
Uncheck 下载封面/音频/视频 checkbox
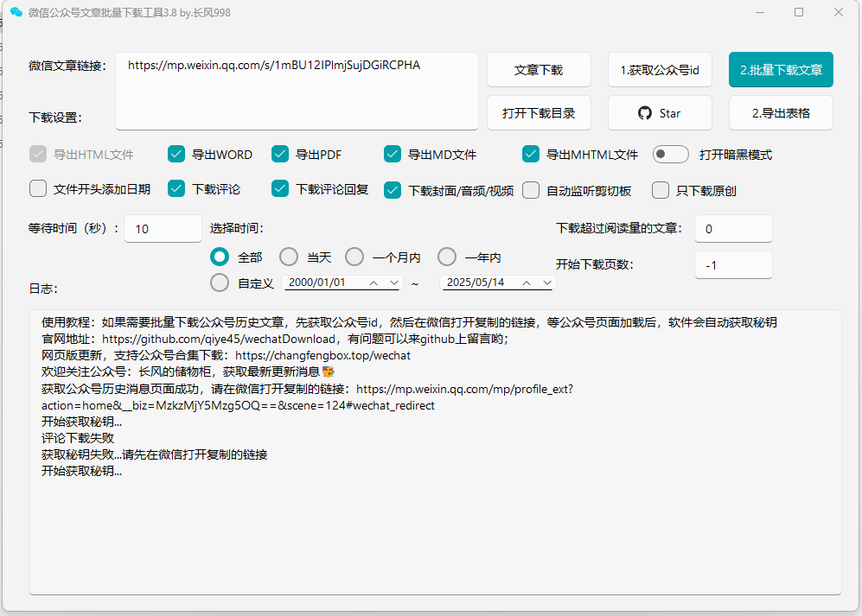pos(393,191)
